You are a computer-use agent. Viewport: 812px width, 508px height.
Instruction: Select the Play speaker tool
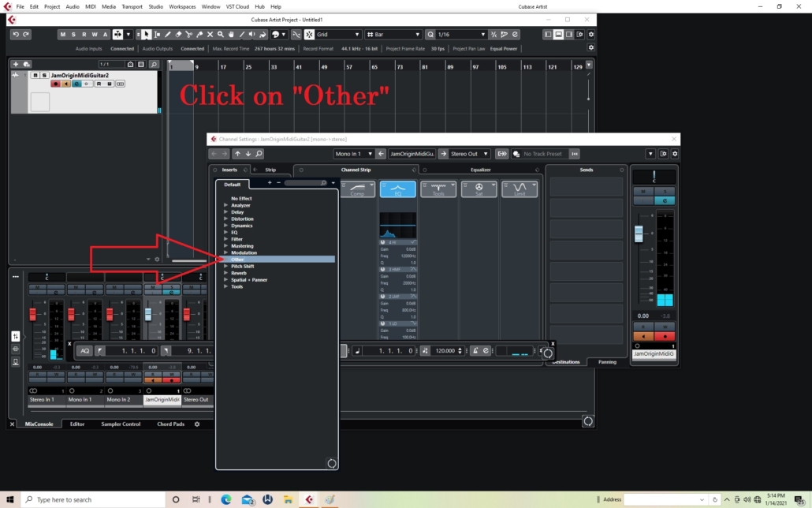[x=252, y=34]
